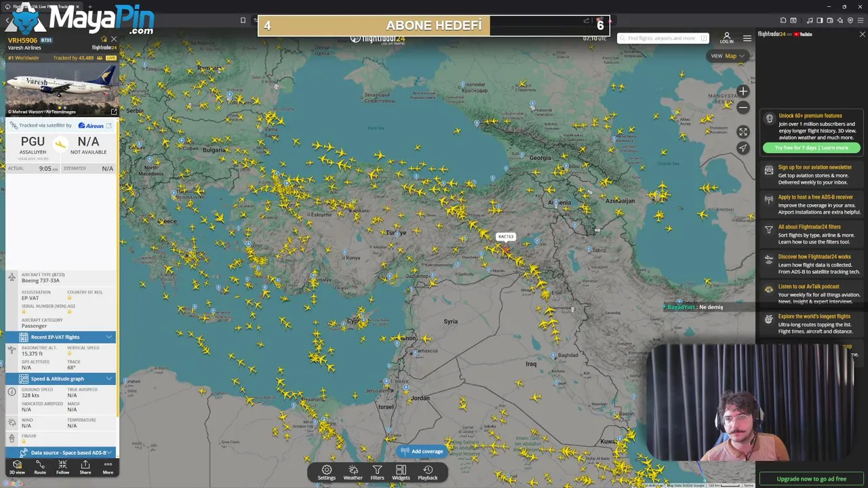Open the hamburger main menu
Screen dimensions: 868x488
point(747,38)
